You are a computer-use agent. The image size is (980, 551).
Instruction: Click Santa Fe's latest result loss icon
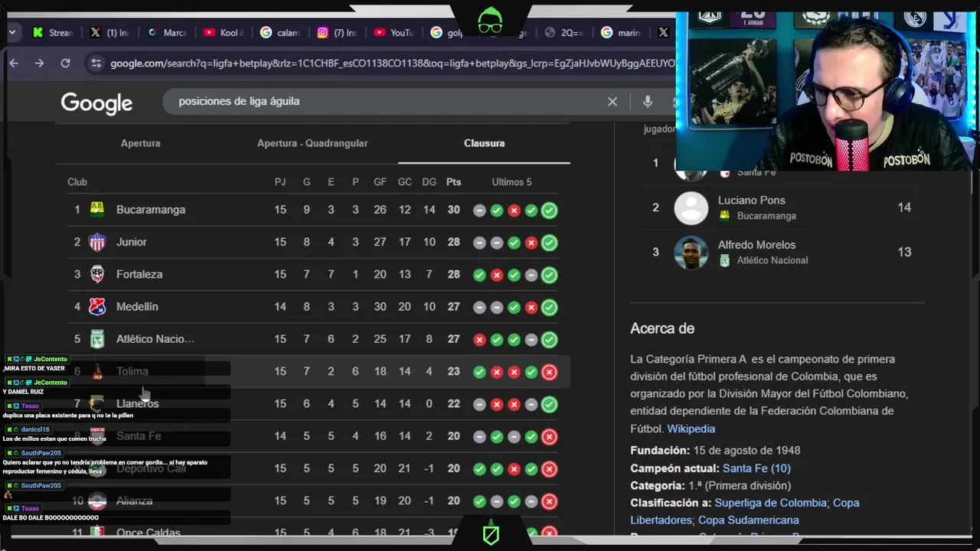point(549,437)
